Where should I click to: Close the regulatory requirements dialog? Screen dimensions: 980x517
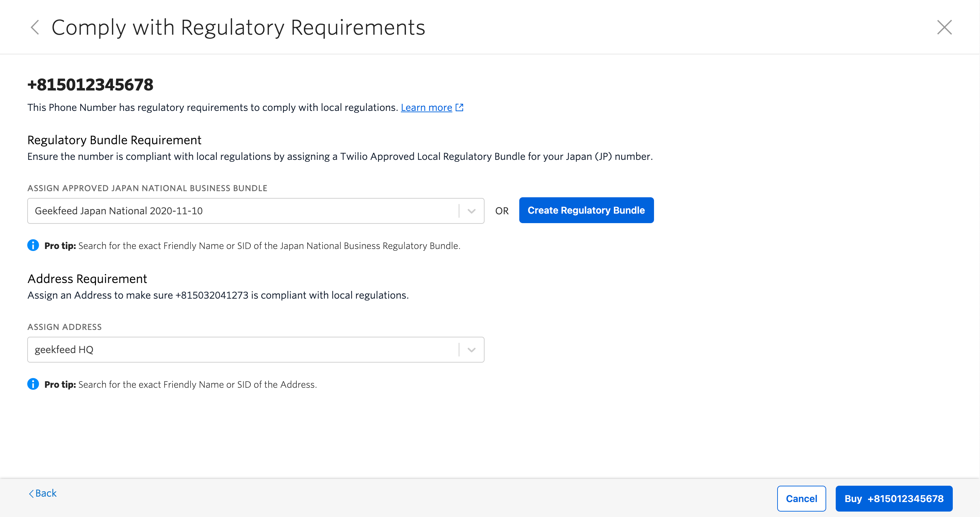click(x=944, y=27)
